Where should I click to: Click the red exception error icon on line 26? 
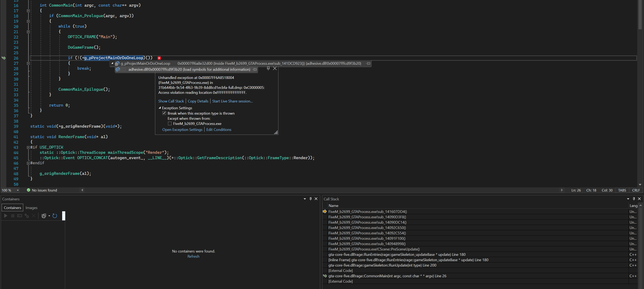(x=159, y=58)
